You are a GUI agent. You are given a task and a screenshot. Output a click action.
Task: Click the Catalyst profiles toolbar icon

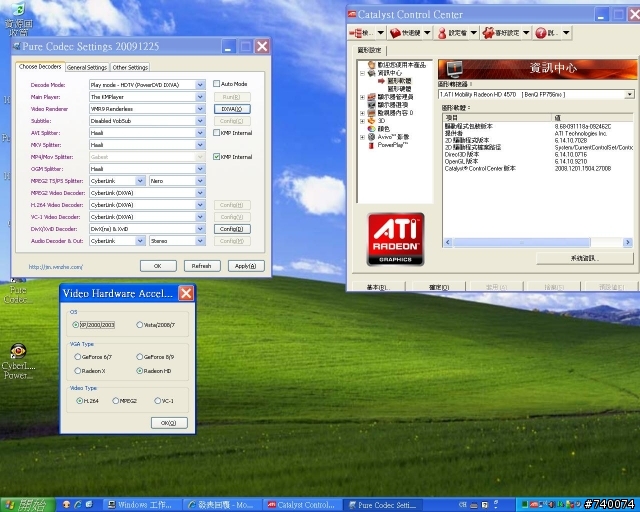442,33
